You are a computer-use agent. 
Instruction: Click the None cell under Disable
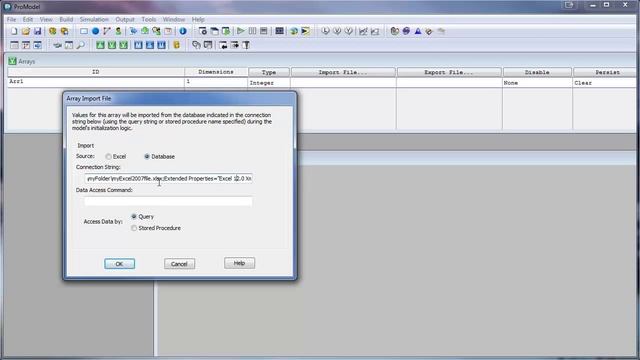[537, 83]
